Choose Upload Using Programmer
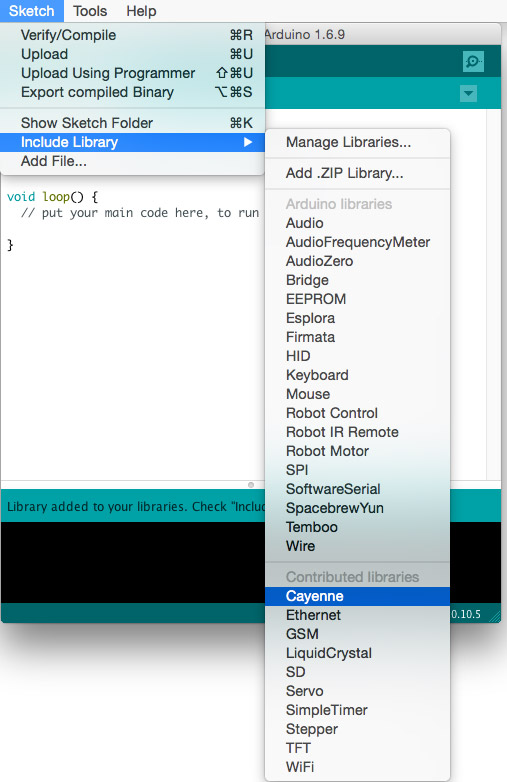Image resolution: width=507 pixels, height=782 pixels. point(132,73)
